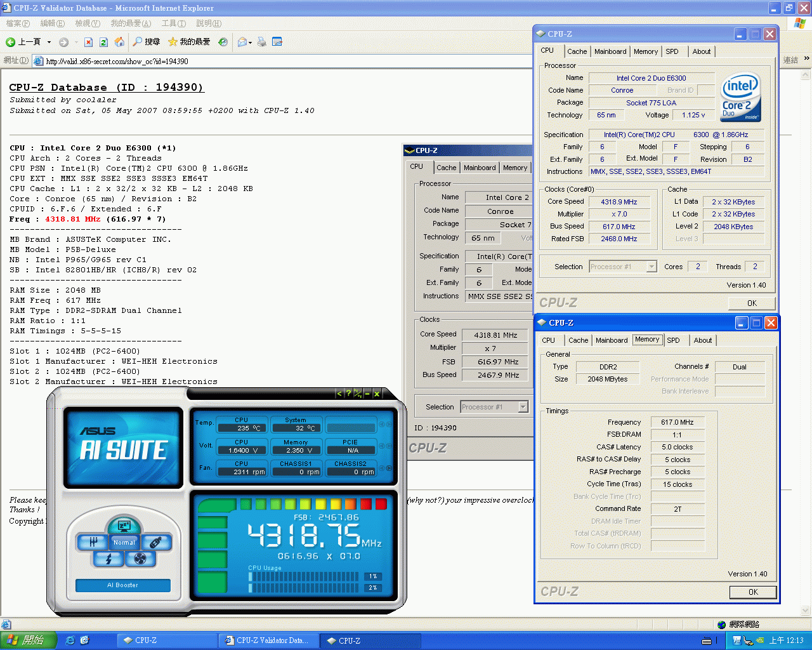The image size is (812, 650).
Task: Open the 工具 (Tools) menu
Action: 174,23
